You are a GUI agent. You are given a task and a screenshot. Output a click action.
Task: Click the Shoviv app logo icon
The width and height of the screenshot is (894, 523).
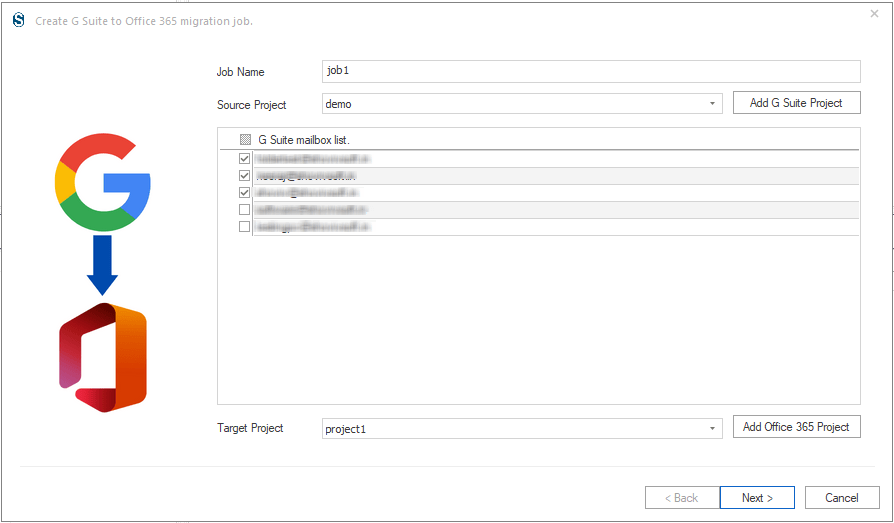(19, 21)
